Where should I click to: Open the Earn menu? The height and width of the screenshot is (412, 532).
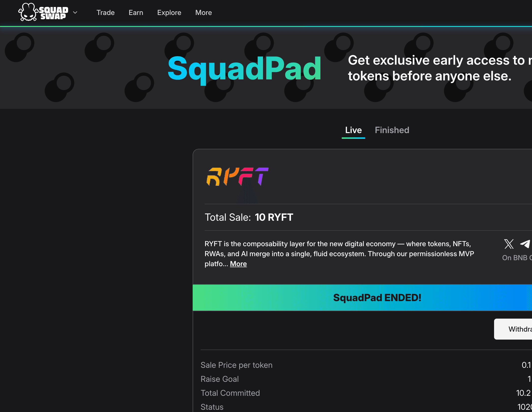coord(136,12)
